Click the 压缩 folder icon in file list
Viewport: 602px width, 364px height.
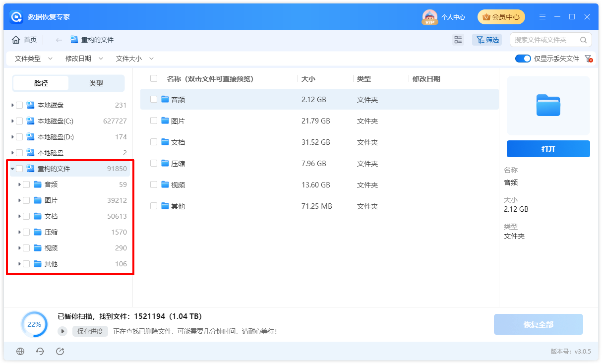tap(165, 163)
